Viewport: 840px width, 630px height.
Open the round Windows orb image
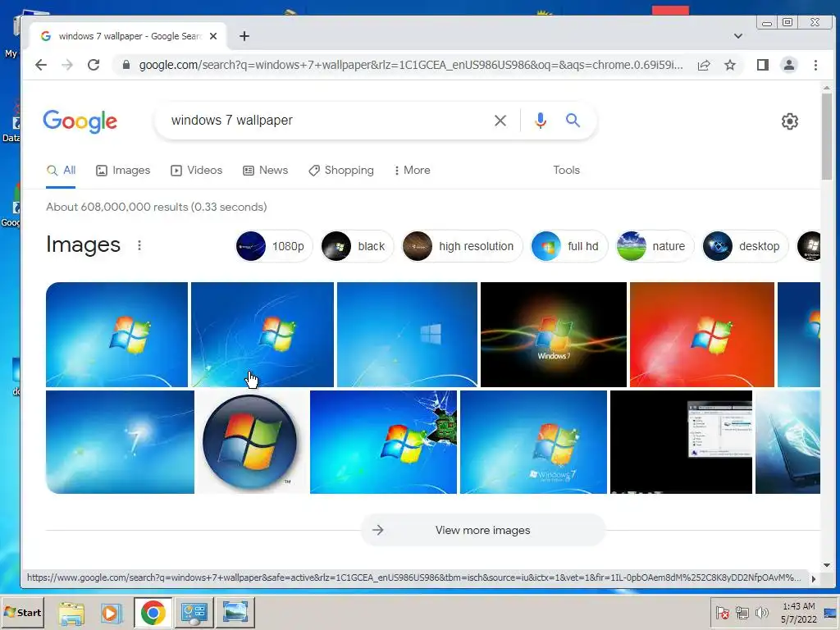(x=250, y=442)
